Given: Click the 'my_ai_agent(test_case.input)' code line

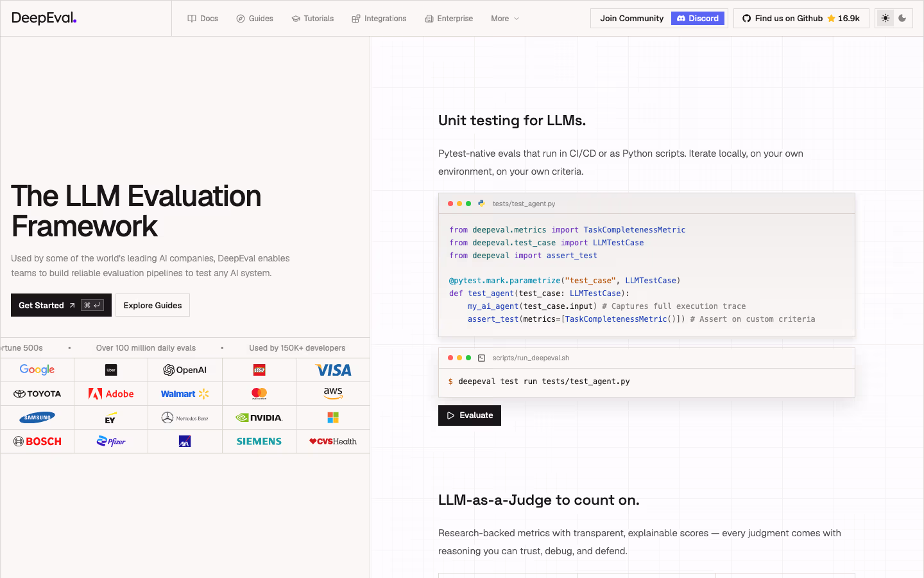Looking at the screenshot, I should (607, 306).
